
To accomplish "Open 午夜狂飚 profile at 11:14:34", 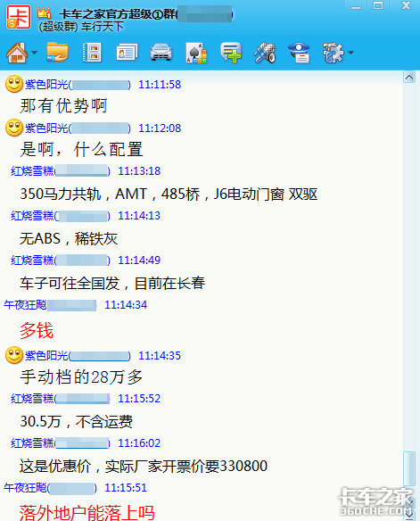I will coord(25,305).
